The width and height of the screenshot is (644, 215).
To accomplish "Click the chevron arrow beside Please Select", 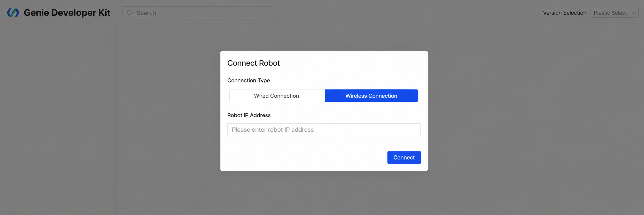I will (x=633, y=13).
